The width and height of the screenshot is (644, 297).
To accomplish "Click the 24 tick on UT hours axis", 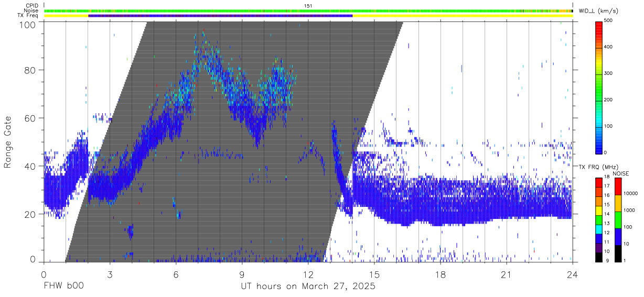I will pos(573,274).
